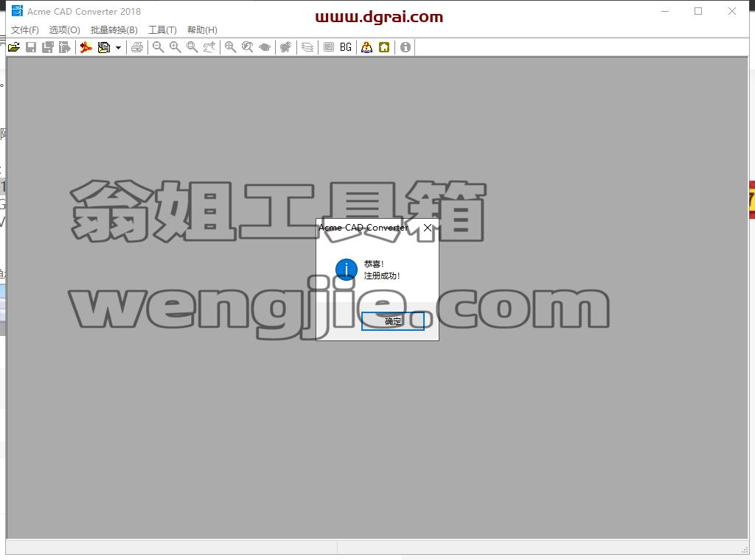Click the Help book with question mark icon

click(367, 47)
